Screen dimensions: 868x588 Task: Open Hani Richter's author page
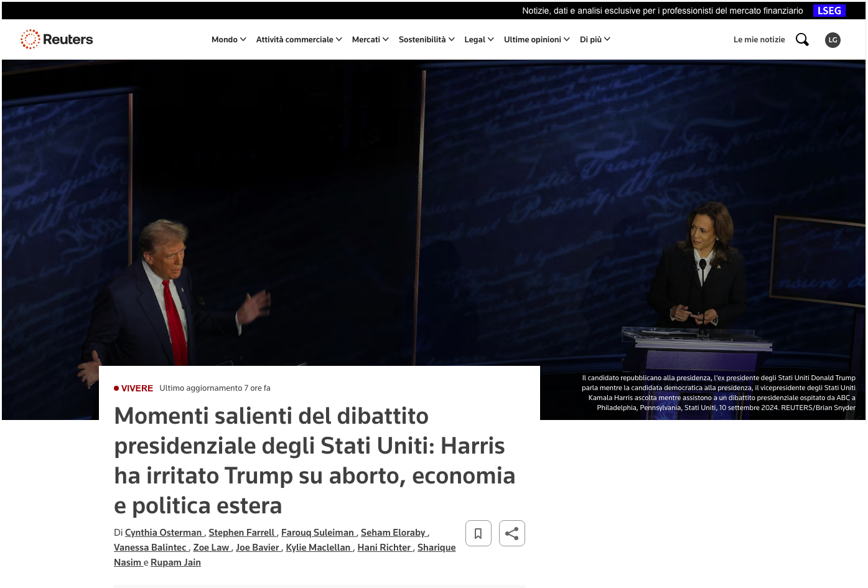(x=385, y=548)
